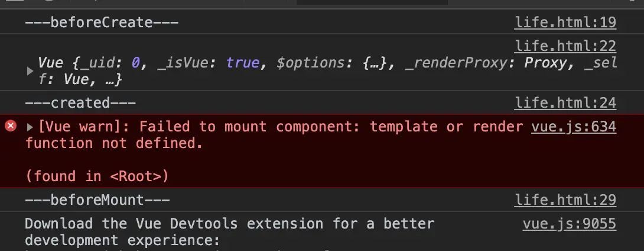Open vue.js:634 source link
The image size is (644, 251).
pos(573,126)
